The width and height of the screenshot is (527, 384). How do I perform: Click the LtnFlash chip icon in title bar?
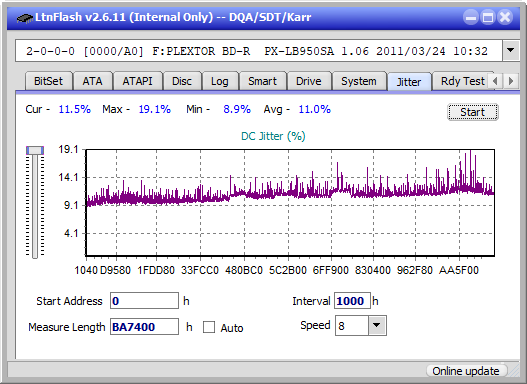(24, 17)
